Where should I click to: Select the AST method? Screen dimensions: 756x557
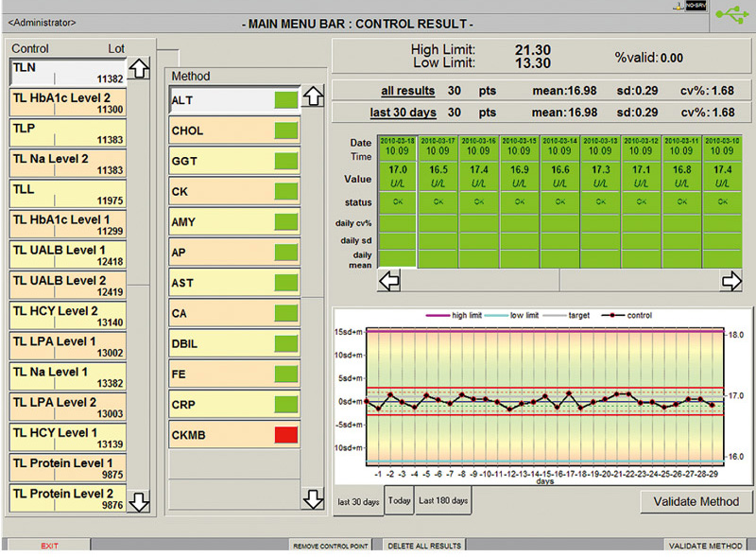(x=234, y=283)
